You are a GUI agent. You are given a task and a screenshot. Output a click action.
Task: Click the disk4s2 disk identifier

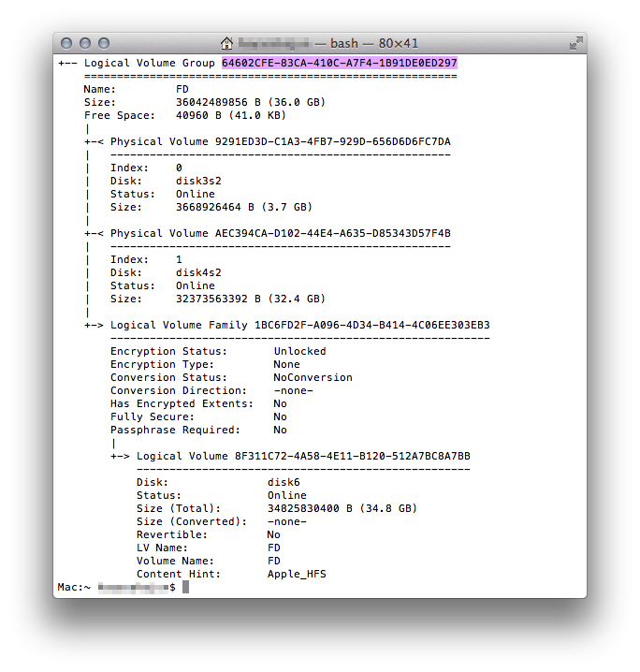[x=198, y=272]
